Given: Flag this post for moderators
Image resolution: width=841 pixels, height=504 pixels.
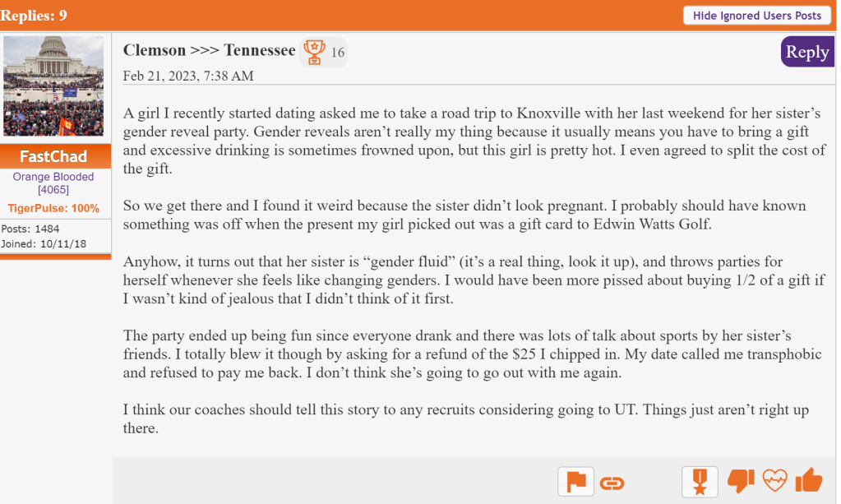Looking at the screenshot, I should pyautogui.click(x=575, y=482).
